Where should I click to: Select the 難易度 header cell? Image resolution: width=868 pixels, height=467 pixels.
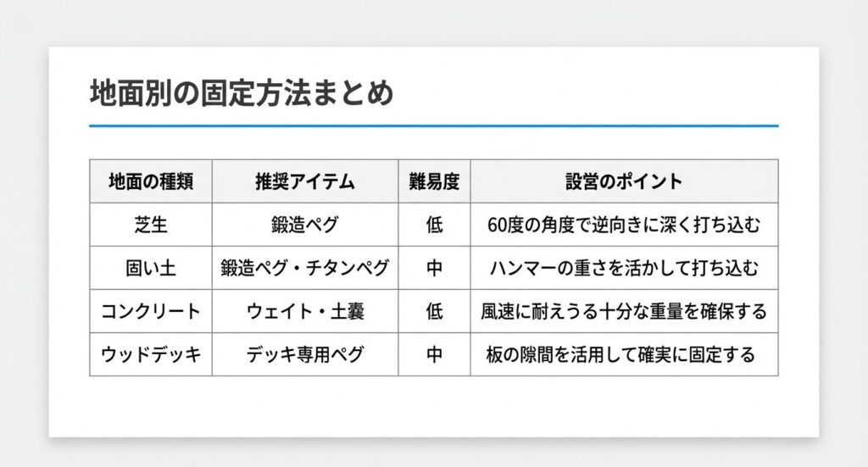pyautogui.click(x=434, y=181)
